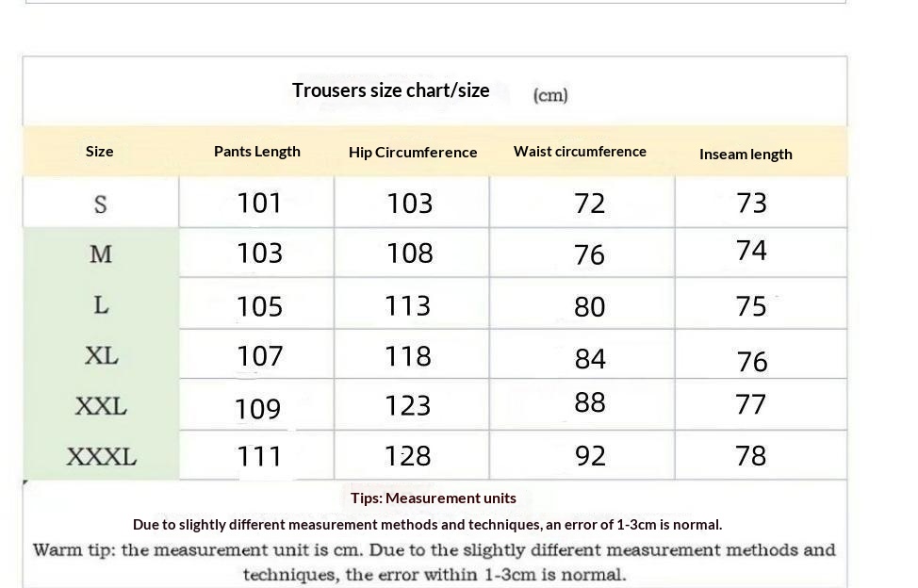Click the Tips: Measurement units text

tap(433, 498)
